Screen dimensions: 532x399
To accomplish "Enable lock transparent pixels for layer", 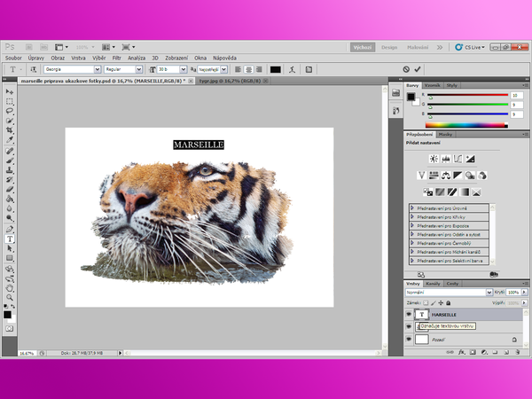I will [426, 302].
